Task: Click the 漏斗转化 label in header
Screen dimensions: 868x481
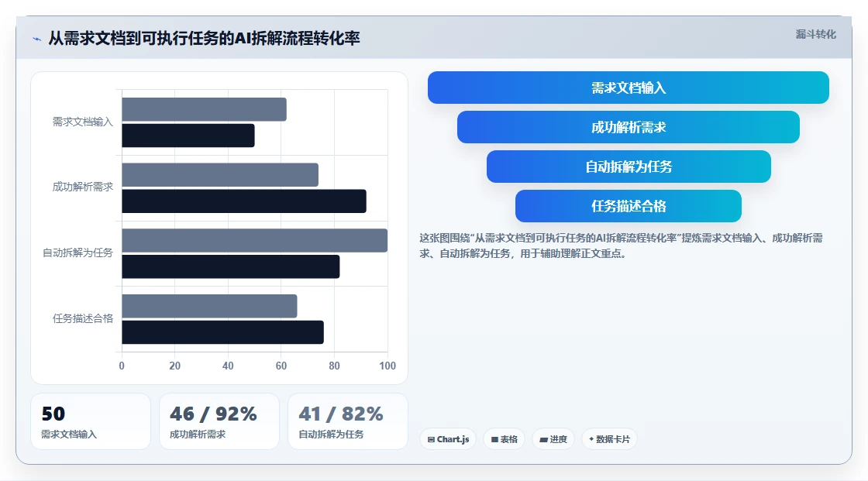Action: (816, 34)
